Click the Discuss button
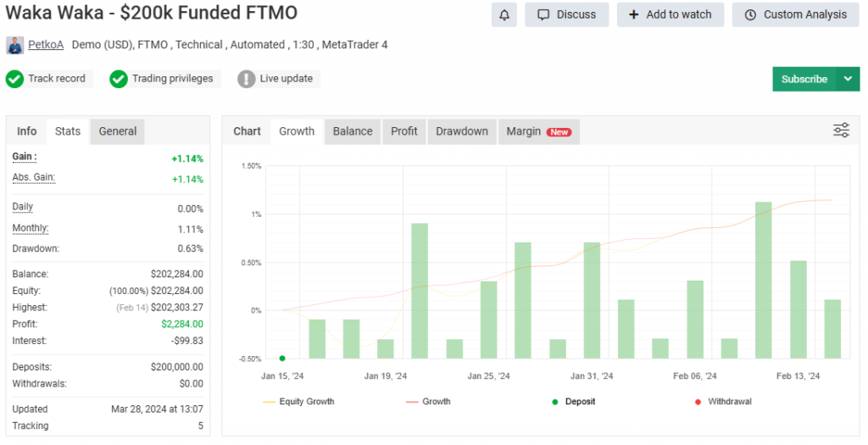868x445 pixels. [566, 14]
